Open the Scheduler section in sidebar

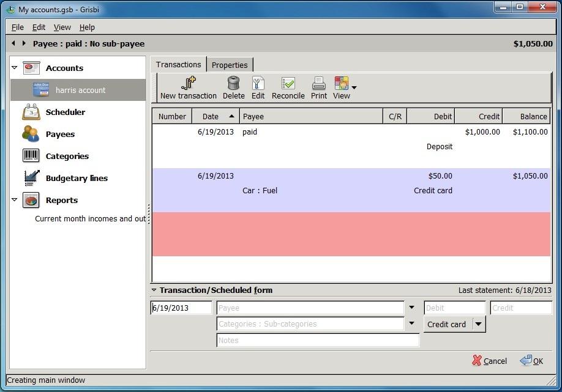click(65, 113)
